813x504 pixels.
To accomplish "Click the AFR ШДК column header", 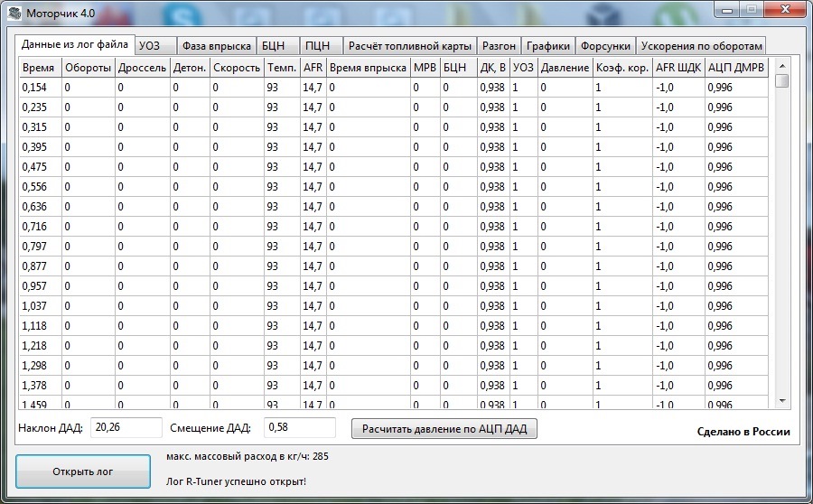I will tap(678, 68).
